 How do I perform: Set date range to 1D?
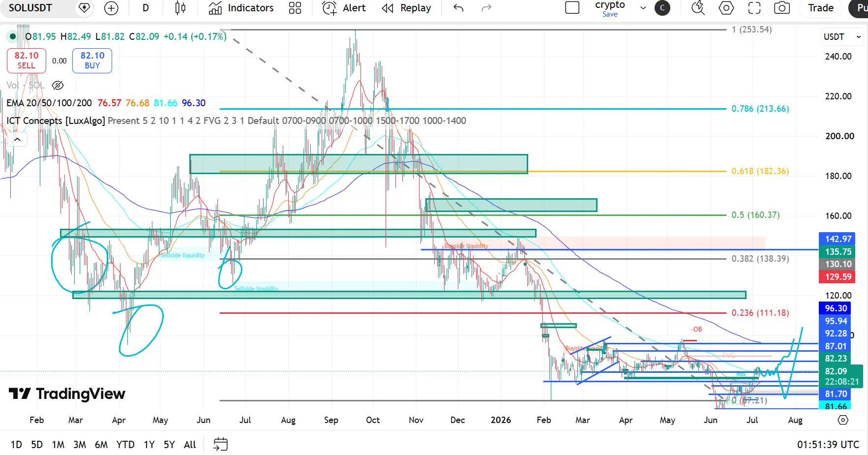tap(16, 445)
